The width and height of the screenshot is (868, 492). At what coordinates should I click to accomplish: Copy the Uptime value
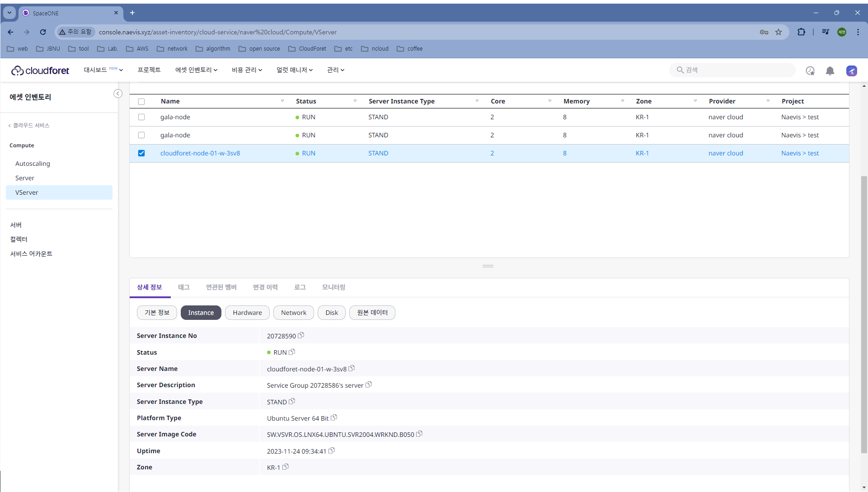point(332,450)
